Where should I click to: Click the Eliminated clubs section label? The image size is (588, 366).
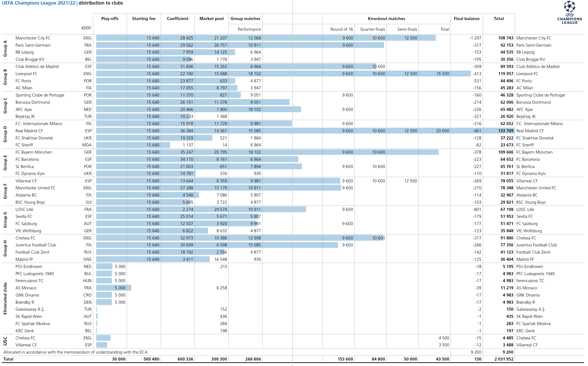coord(5,298)
